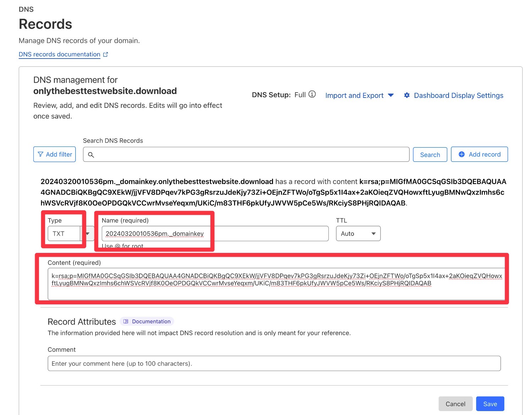Open the Import and Export menu
The image size is (532, 415).
359,95
